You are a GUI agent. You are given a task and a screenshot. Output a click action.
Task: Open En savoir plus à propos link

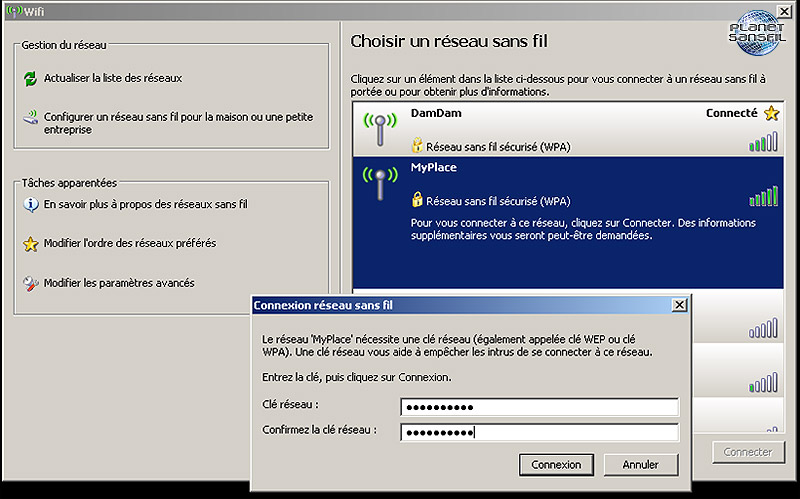[145, 204]
